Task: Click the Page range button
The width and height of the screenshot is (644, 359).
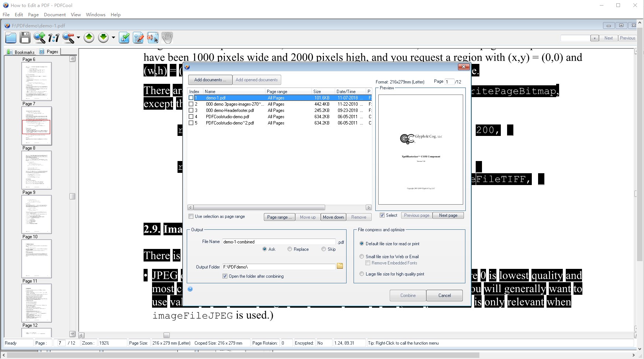Action: click(279, 217)
